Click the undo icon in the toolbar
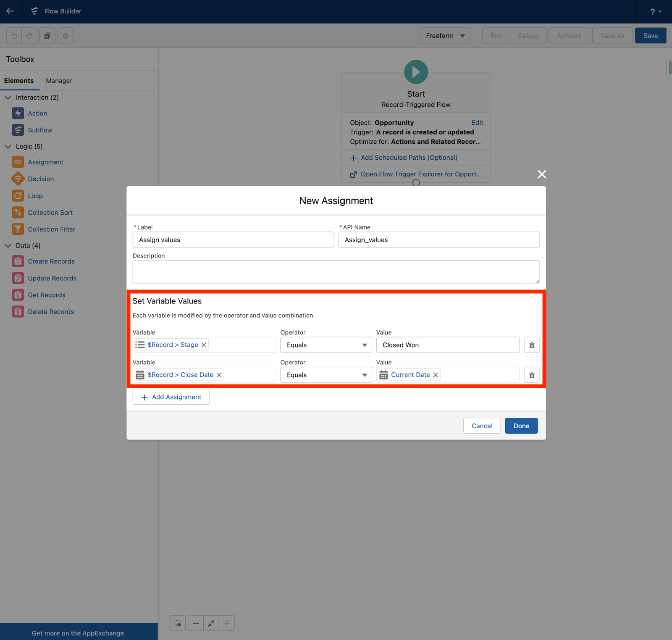672x640 pixels. [x=14, y=35]
